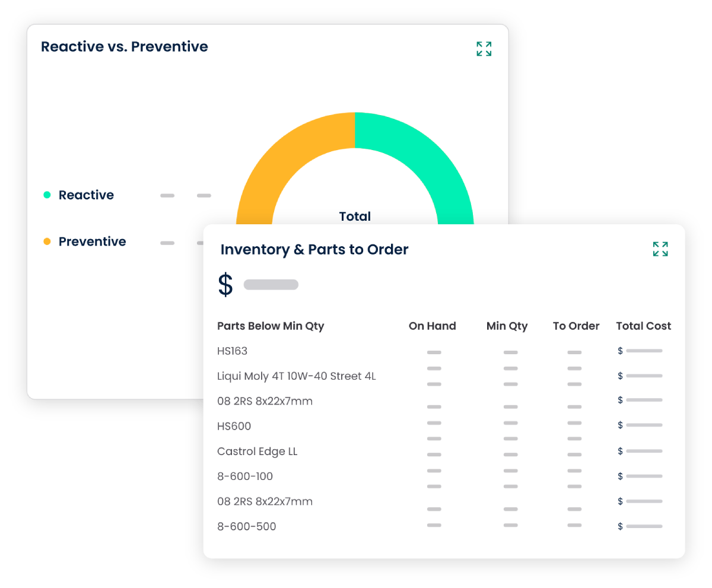
Task: Sort by the Total Cost column header
Action: pos(643,326)
